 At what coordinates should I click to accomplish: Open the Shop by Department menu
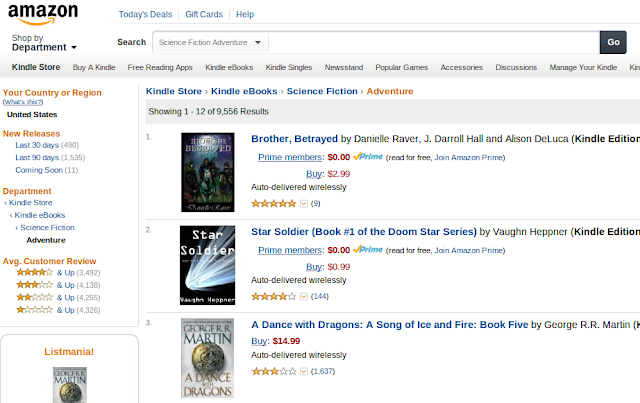tap(44, 43)
